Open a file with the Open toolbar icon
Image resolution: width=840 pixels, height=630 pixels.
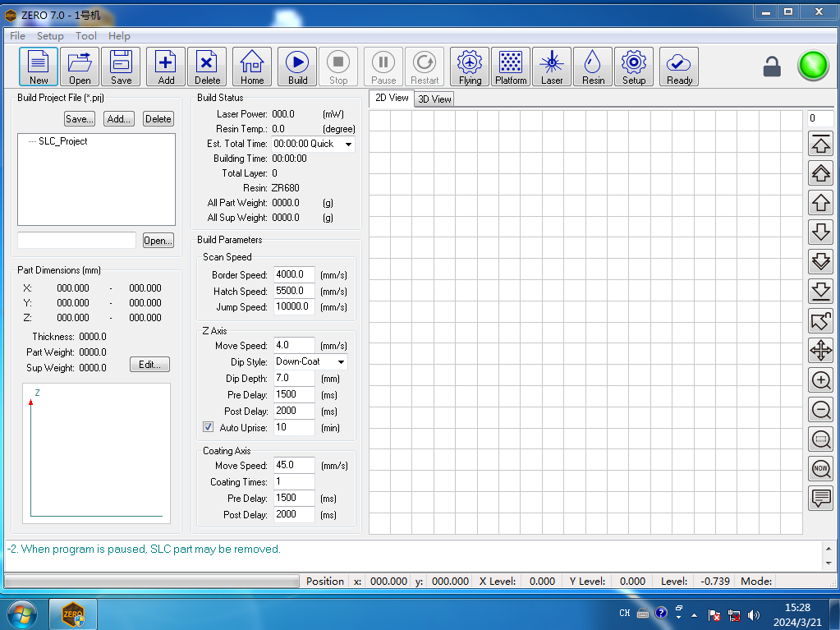[80, 67]
